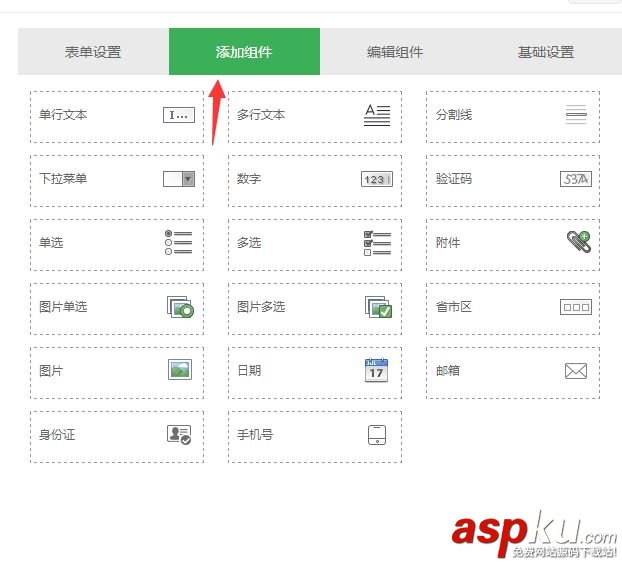The width and height of the screenshot is (622, 564).
Task: Click the multi-line text icon
Action: point(377,115)
